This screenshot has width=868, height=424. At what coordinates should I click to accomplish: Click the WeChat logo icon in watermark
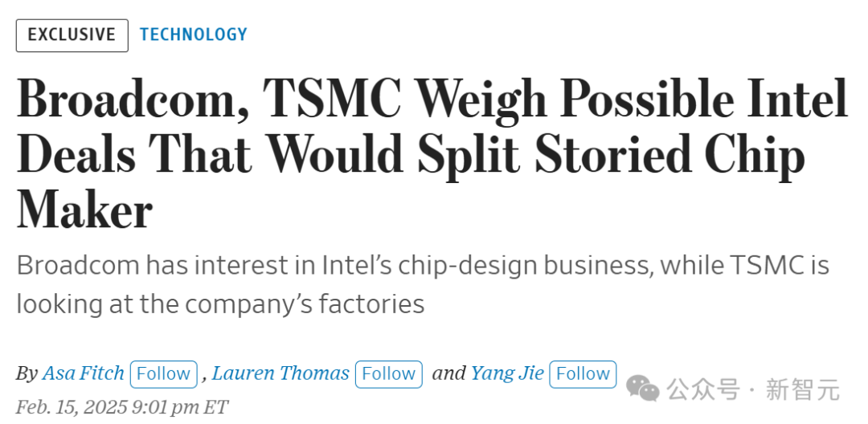(643, 388)
